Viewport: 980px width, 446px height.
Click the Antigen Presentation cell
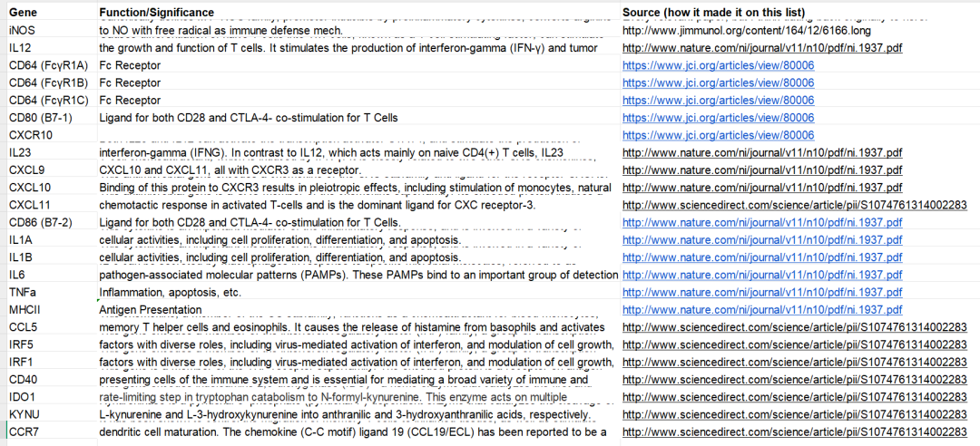150,309
